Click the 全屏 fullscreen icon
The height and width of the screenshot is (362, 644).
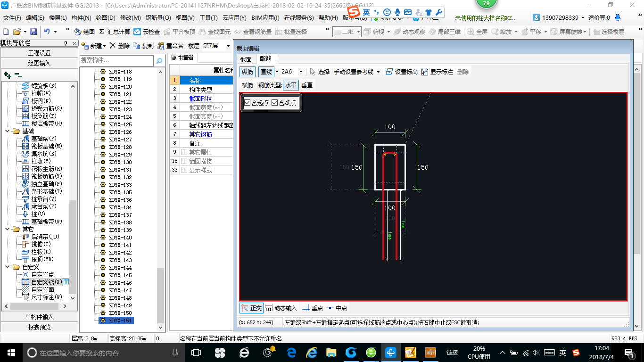pyautogui.click(x=477, y=32)
